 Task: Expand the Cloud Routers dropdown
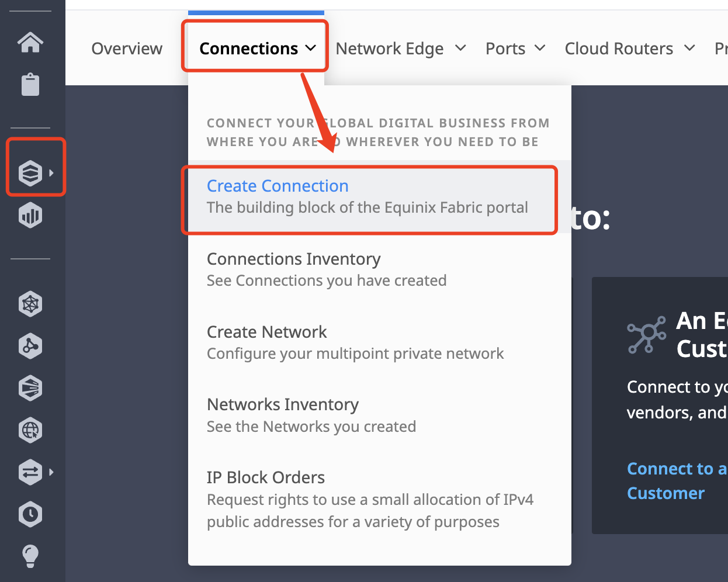630,49
